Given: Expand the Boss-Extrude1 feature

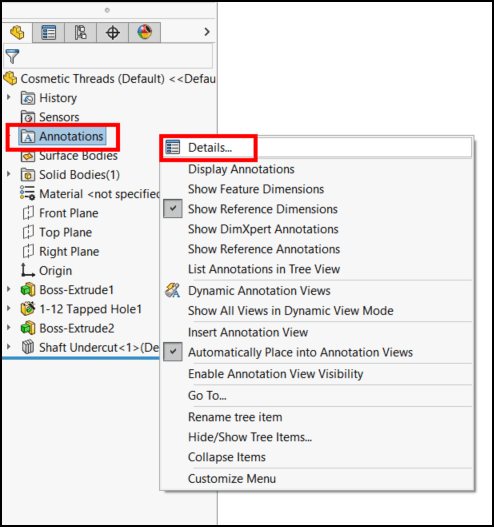Looking at the screenshot, I should tap(9, 289).
